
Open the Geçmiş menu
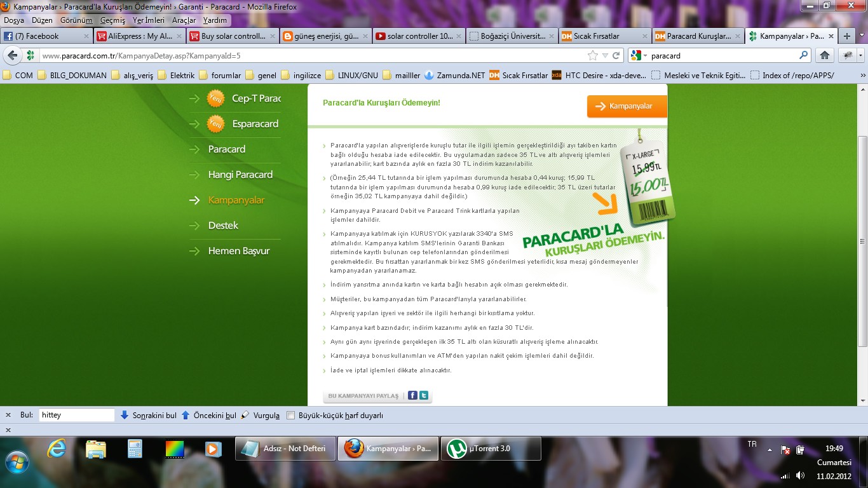coord(112,20)
